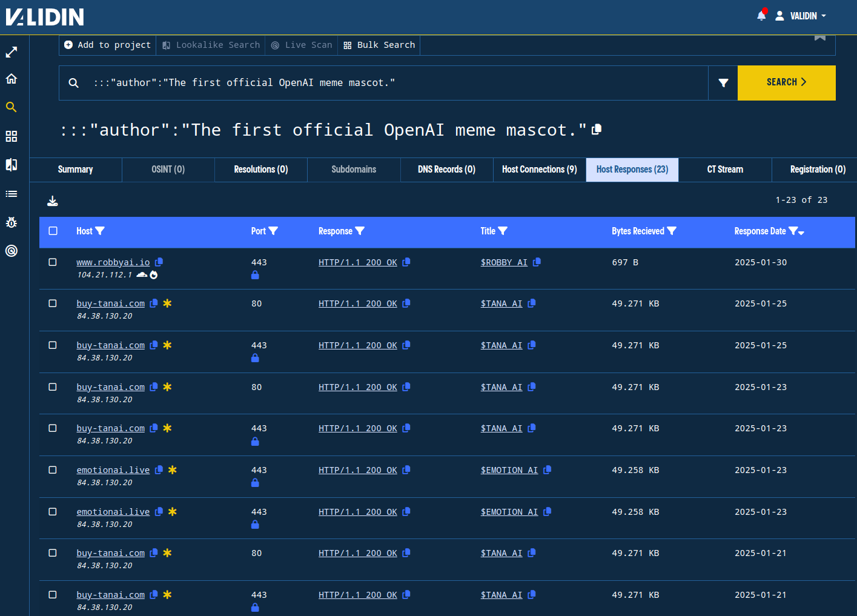Screen dimensions: 857x616
Task: Open the notifications bell
Action: [761, 16]
